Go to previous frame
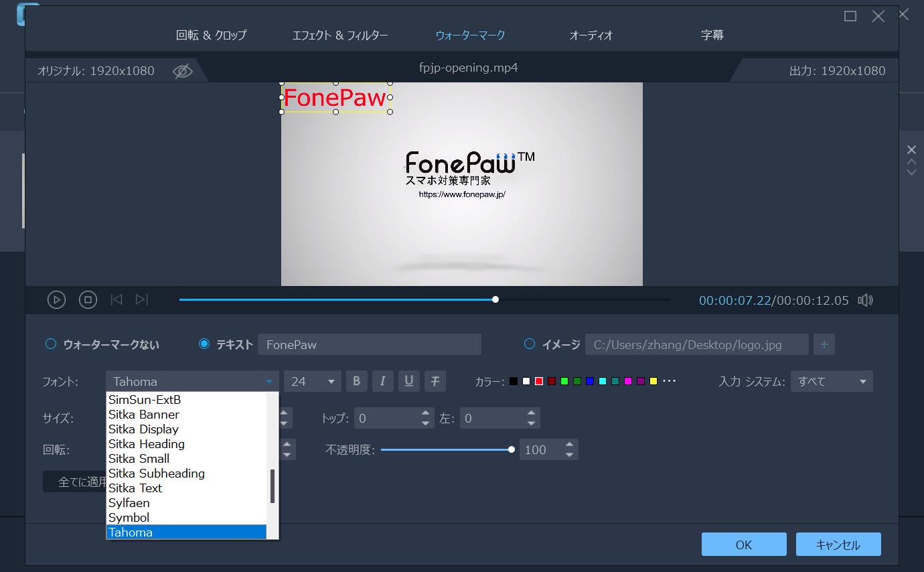 coord(117,300)
